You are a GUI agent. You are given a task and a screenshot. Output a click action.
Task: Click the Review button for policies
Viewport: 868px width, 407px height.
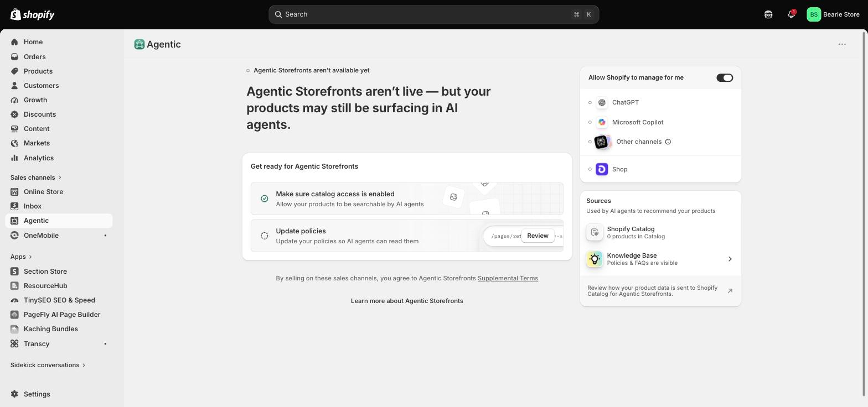[538, 236]
